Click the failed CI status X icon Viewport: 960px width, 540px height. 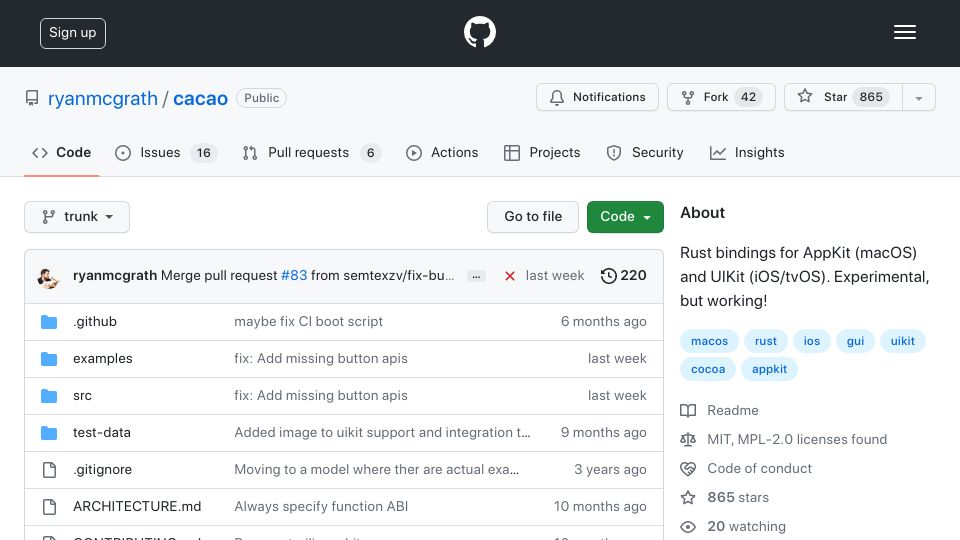pyautogui.click(x=509, y=276)
